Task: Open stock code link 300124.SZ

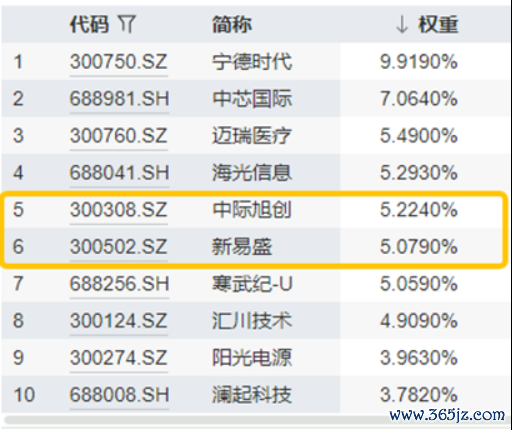Action: pyautogui.click(x=118, y=321)
